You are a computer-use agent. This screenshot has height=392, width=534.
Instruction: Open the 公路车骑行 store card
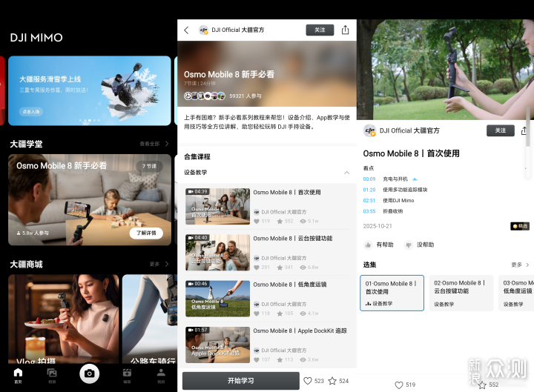(150, 319)
